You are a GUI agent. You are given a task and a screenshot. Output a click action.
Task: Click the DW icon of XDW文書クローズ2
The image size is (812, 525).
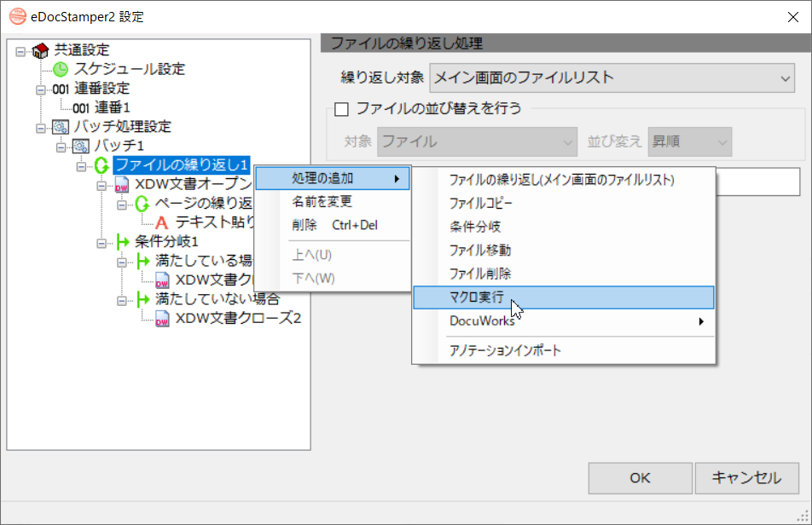(162, 319)
